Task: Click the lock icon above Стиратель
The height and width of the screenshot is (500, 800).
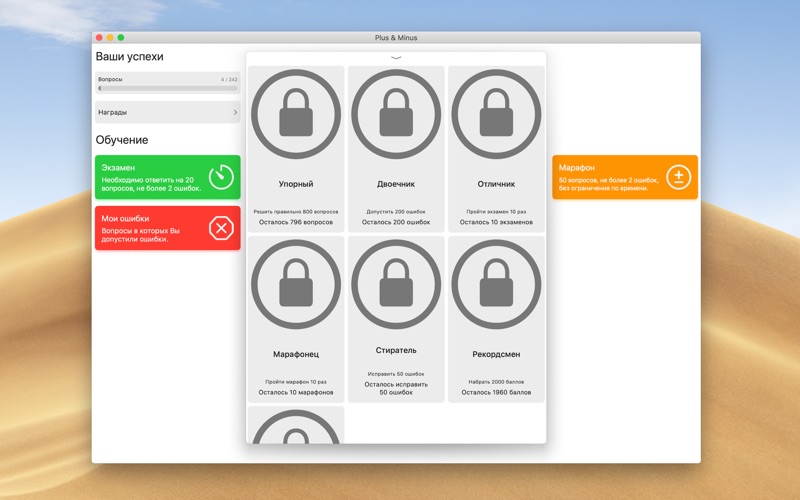Action: [x=396, y=284]
